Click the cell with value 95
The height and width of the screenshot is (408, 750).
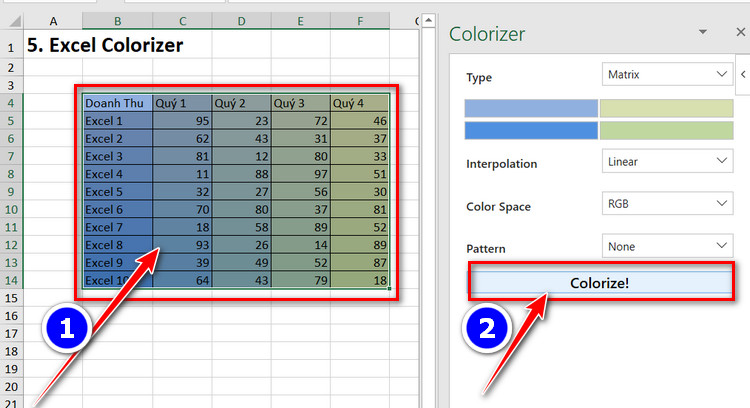pyautogui.click(x=182, y=121)
